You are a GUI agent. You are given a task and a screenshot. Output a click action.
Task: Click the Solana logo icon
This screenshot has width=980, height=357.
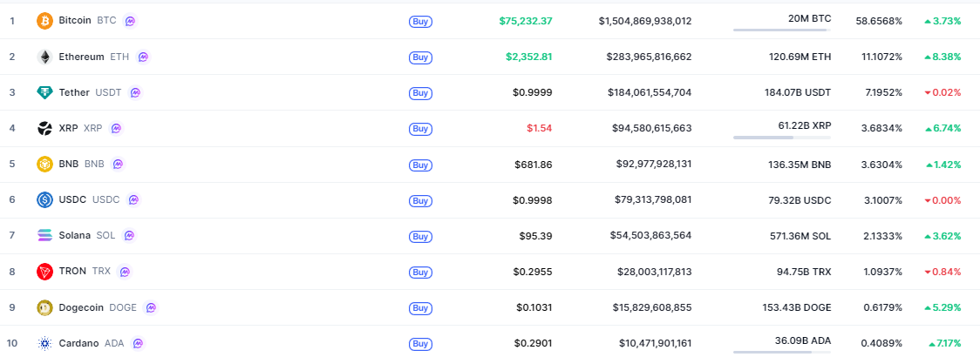click(x=44, y=235)
